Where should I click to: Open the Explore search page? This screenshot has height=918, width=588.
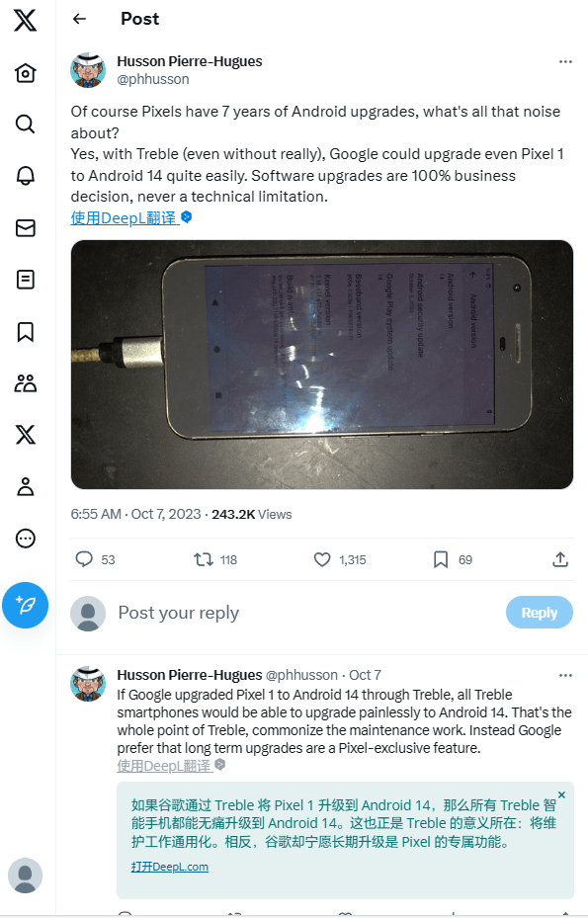25,124
